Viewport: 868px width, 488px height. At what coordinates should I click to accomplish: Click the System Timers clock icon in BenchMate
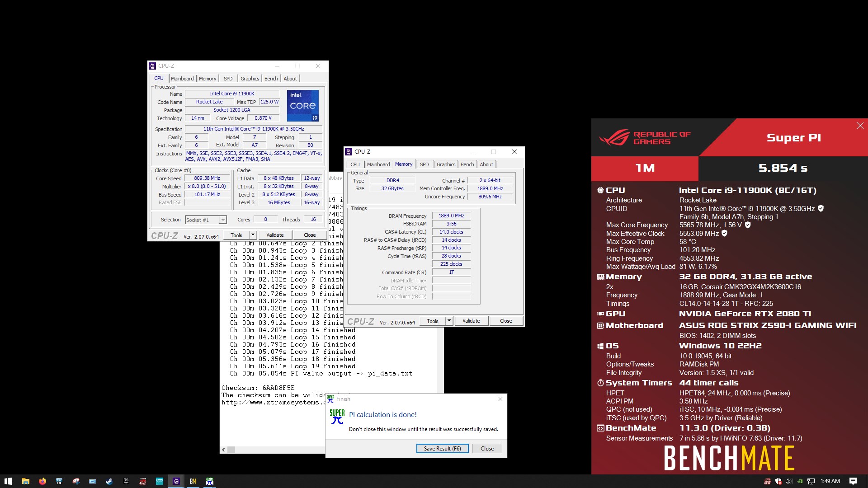click(600, 383)
